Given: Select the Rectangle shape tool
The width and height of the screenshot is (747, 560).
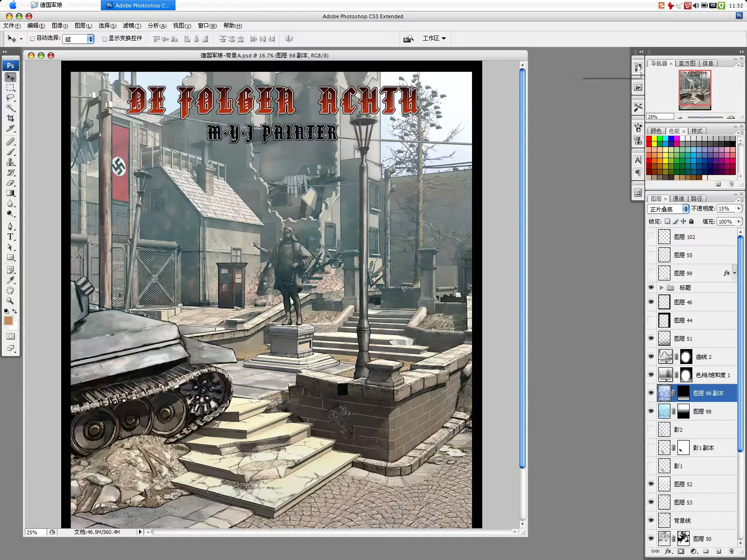Looking at the screenshot, I should pos(10,257).
